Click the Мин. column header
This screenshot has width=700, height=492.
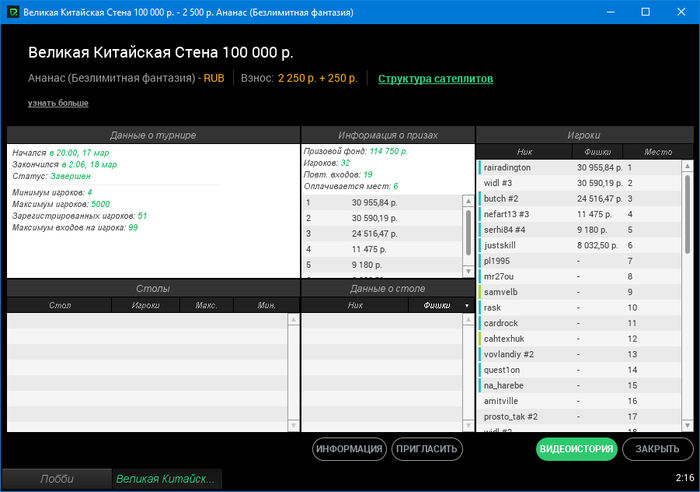pos(267,305)
